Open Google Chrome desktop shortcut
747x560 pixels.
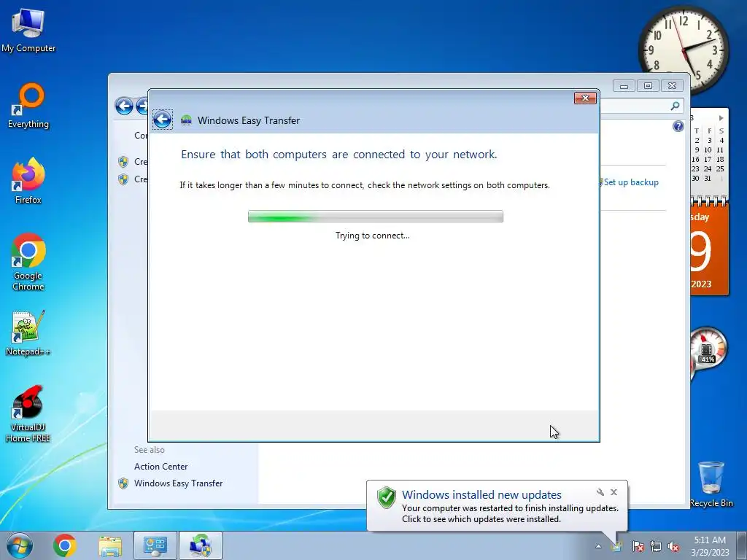(x=28, y=262)
